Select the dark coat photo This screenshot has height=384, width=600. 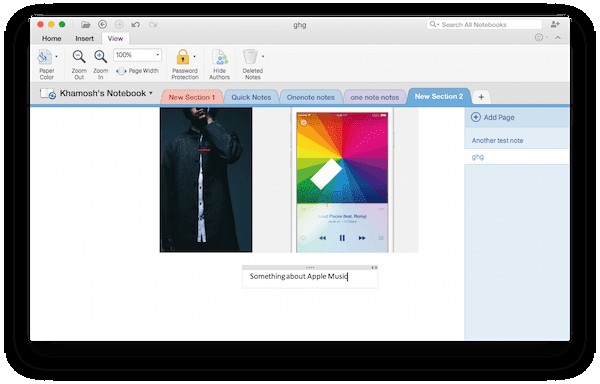206,180
